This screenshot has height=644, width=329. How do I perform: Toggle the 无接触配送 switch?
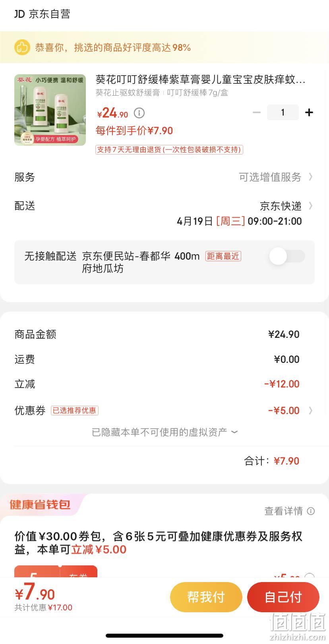pyautogui.click(x=287, y=256)
